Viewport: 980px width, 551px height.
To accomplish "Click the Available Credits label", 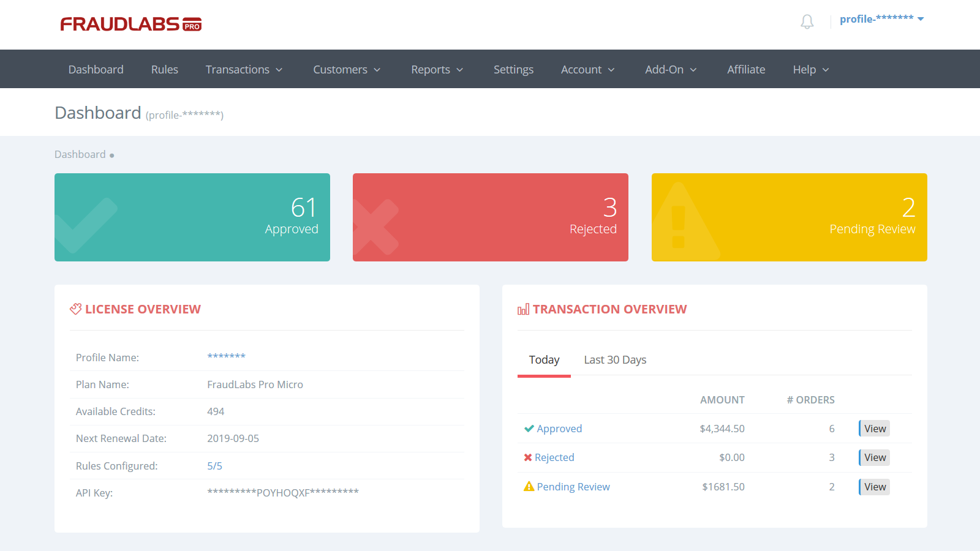I will point(115,411).
